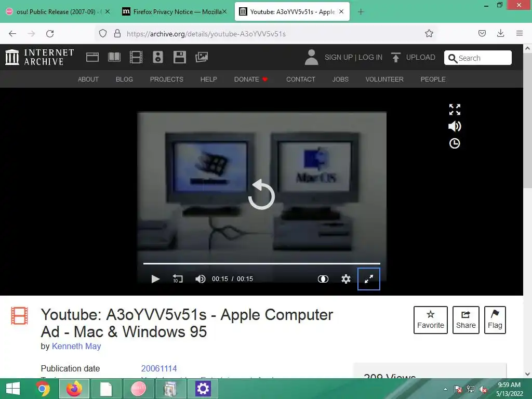532x399 pixels.
Task: Open the osu! pink taskbar icon
Action: (x=138, y=389)
